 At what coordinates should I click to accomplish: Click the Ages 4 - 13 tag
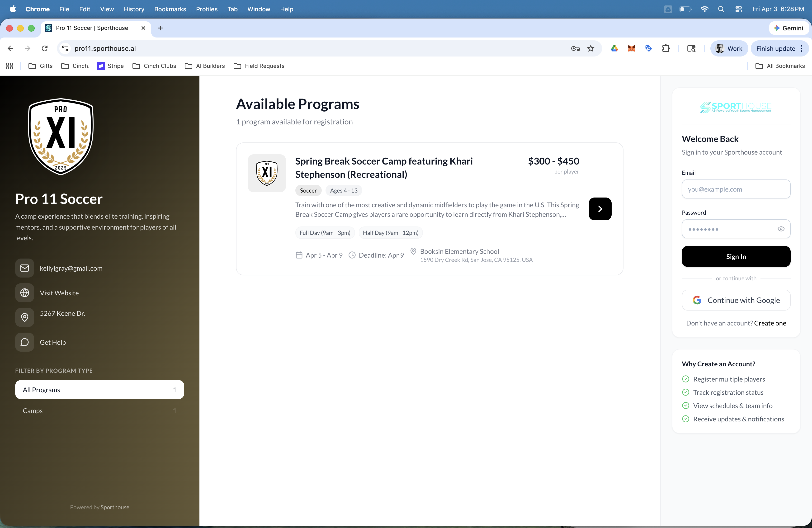344,190
